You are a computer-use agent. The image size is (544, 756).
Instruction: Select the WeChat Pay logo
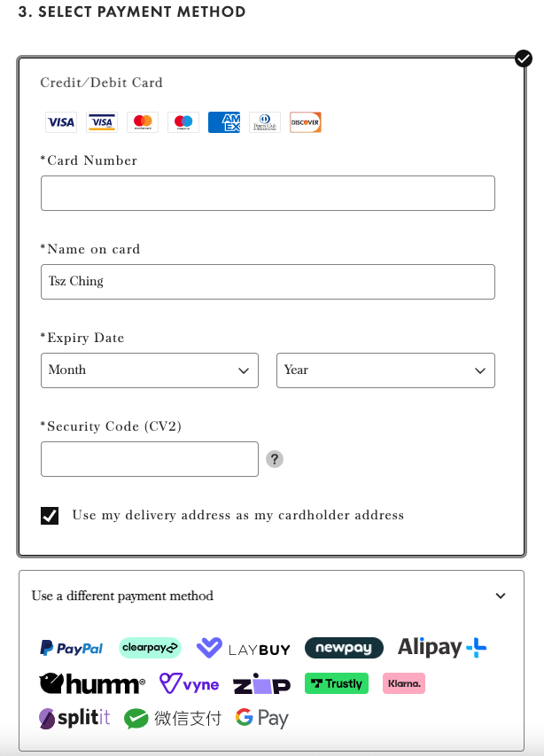pyautogui.click(x=173, y=718)
